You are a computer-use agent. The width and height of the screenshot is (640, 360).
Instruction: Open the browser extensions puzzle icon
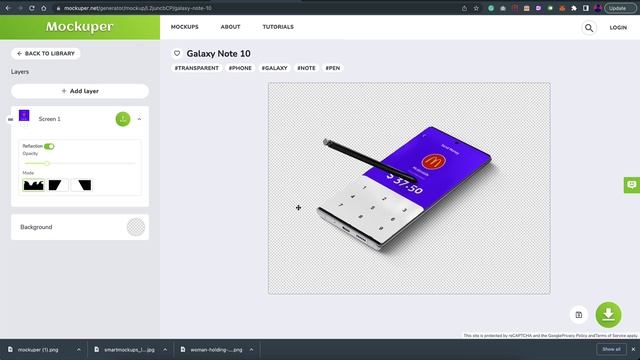coord(574,8)
